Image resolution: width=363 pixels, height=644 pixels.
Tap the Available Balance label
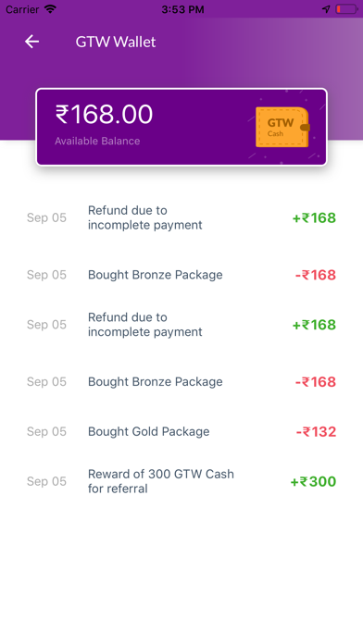click(97, 141)
